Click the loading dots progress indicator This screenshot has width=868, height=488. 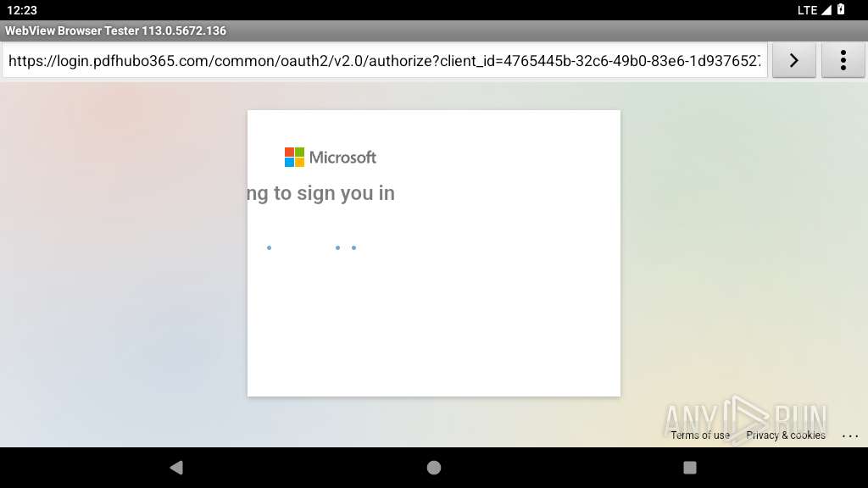pyautogui.click(x=312, y=247)
